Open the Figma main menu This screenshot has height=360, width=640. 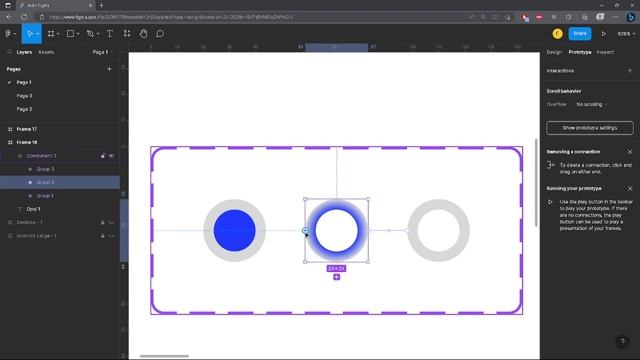(8, 34)
